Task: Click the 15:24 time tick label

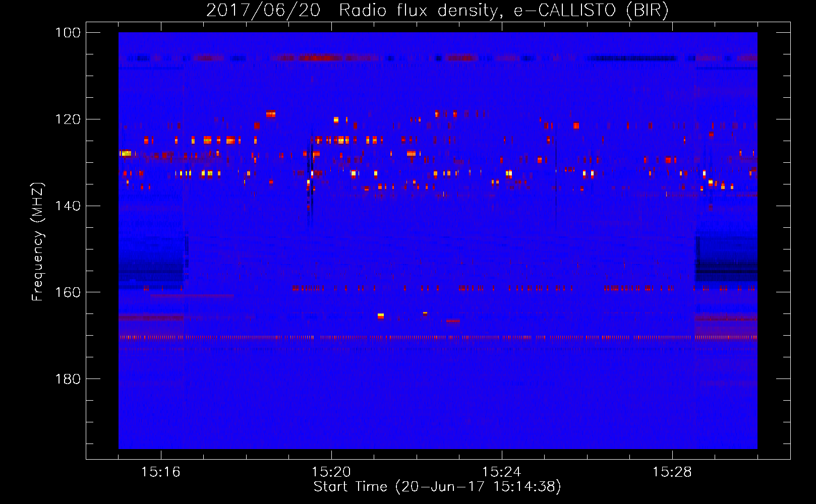Action: click(x=502, y=472)
